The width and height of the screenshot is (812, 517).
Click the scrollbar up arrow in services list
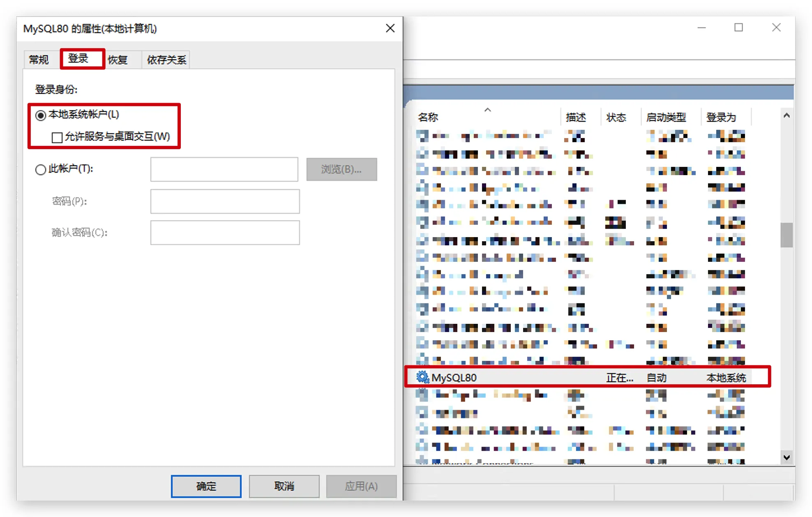[x=786, y=116]
